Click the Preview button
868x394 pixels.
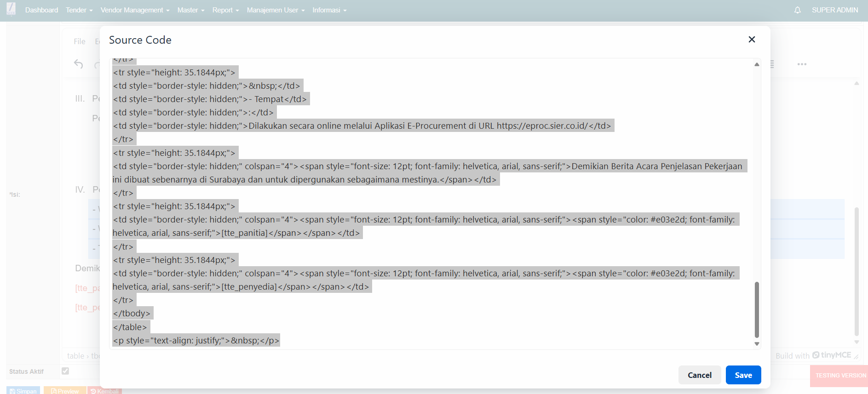[x=65, y=390]
